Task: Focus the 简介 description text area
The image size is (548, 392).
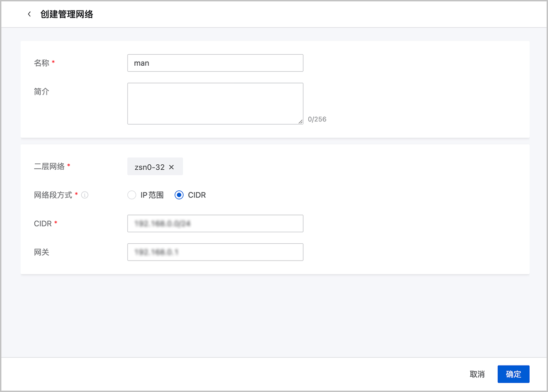Action: (x=215, y=103)
